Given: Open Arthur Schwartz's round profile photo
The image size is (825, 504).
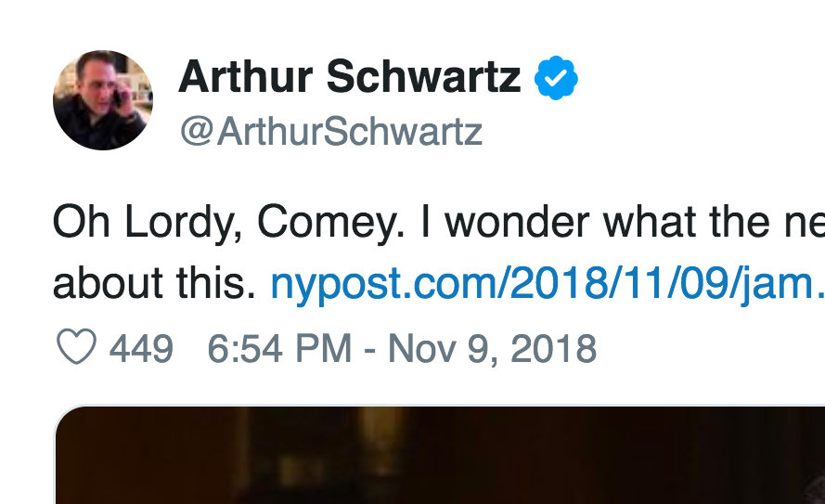Looking at the screenshot, I should point(102,100).
